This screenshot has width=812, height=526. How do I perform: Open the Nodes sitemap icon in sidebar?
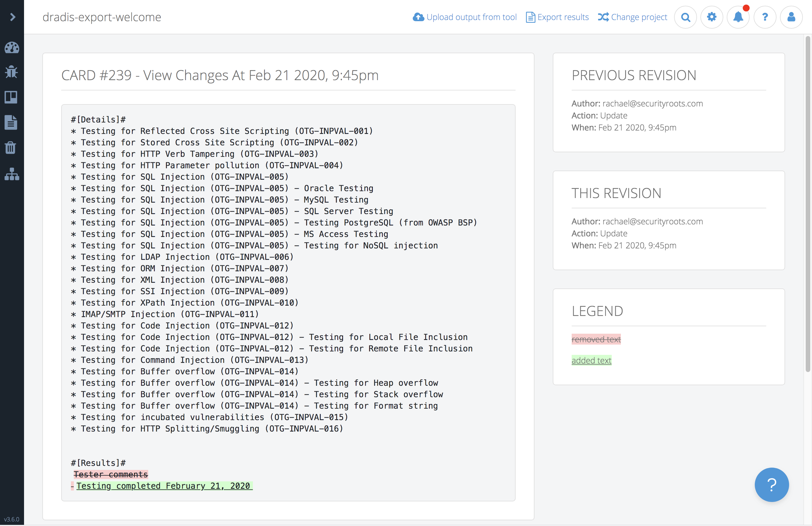pos(12,174)
